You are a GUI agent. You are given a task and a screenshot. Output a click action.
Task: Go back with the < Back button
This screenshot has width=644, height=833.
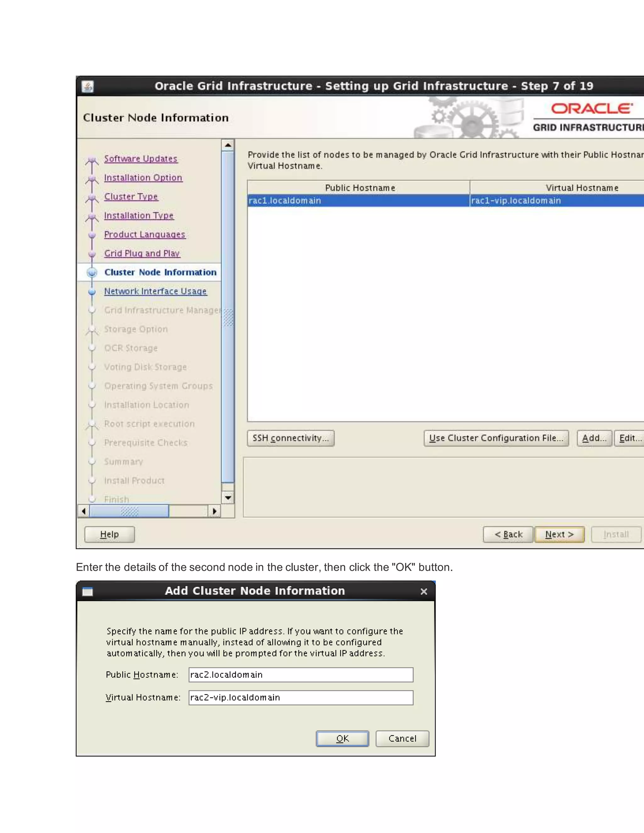508,534
